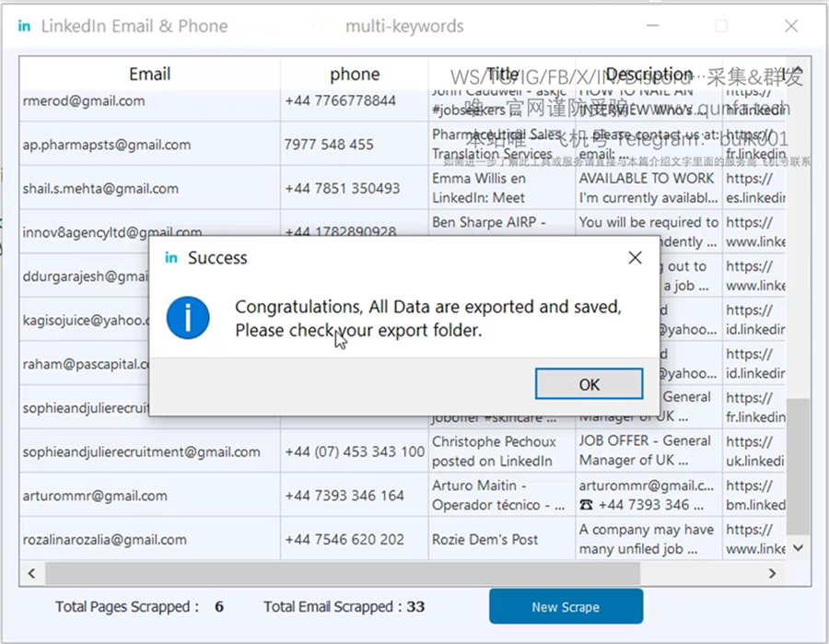
Task: Minimize the LinkedIn Email & Phone window
Action: pyautogui.click(x=652, y=26)
